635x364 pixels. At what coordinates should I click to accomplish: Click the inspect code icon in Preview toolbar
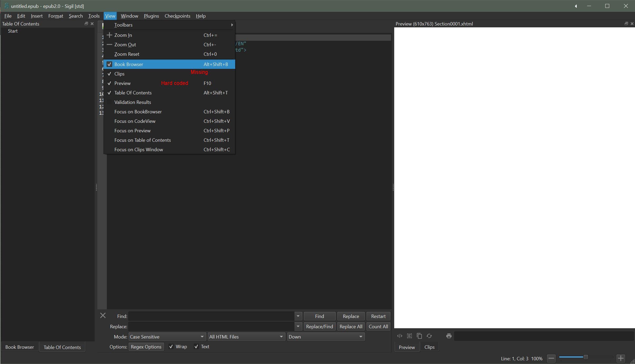tap(399, 336)
